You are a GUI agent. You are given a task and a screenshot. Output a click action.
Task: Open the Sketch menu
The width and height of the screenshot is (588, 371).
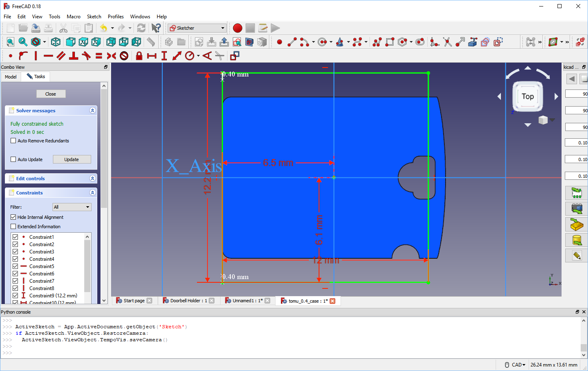coord(94,17)
